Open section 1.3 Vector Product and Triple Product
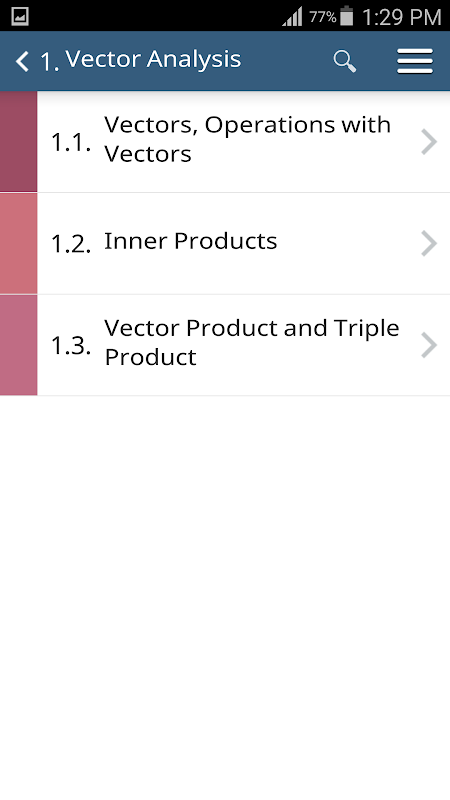This screenshot has width=450, height=800. (x=243, y=345)
